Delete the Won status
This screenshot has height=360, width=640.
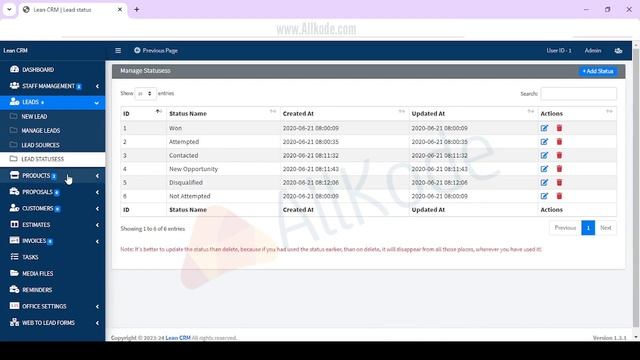(559, 128)
